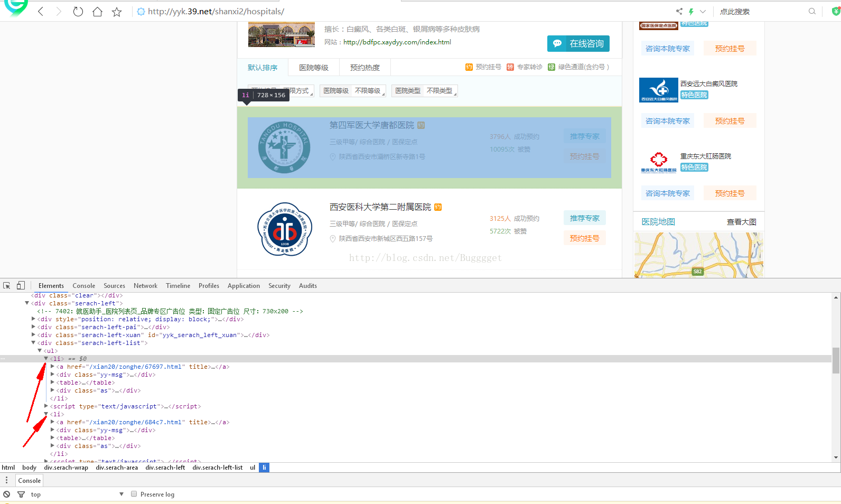Expand the div class serach-left-pai node
Image resolution: width=841 pixels, height=504 pixels.
pos(33,327)
